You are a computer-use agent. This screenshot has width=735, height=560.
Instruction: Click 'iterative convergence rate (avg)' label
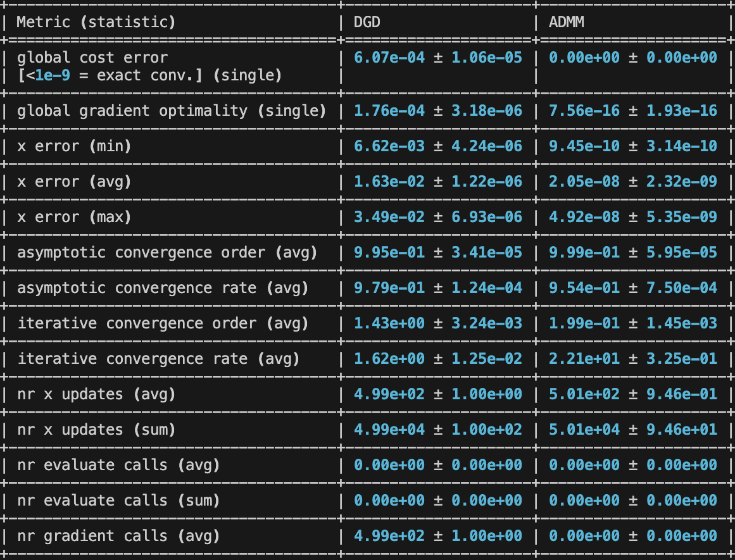click(x=158, y=359)
